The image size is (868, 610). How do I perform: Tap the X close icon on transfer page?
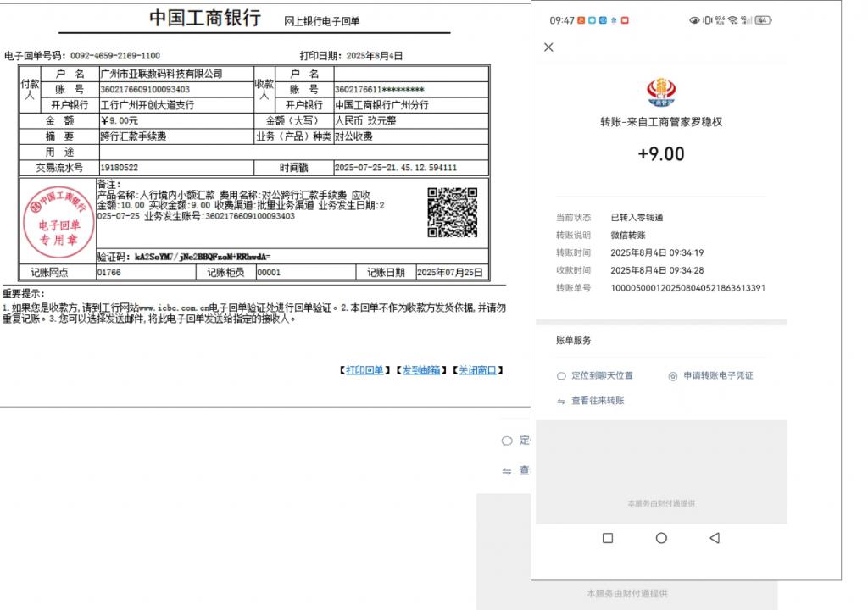(x=548, y=47)
